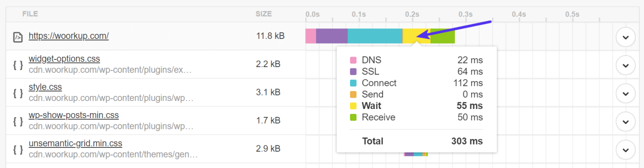
Task: Expand the unsemantic-grid.min.css row chevron
Action: (x=626, y=150)
